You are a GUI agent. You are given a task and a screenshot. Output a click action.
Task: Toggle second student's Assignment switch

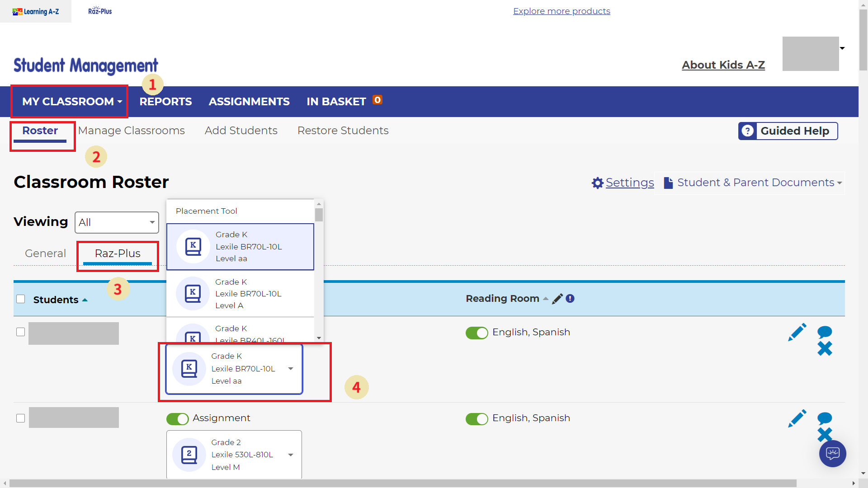[178, 419]
